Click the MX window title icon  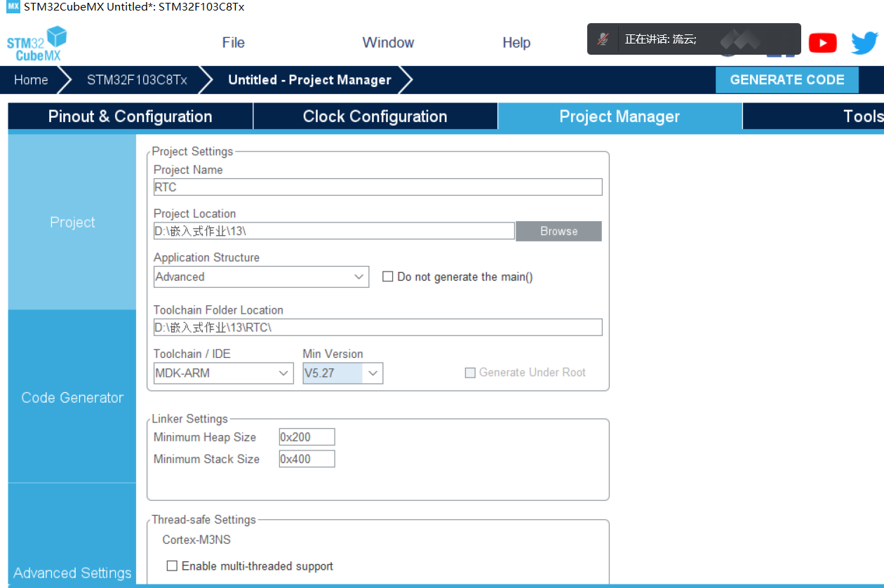click(x=13, y=6)
